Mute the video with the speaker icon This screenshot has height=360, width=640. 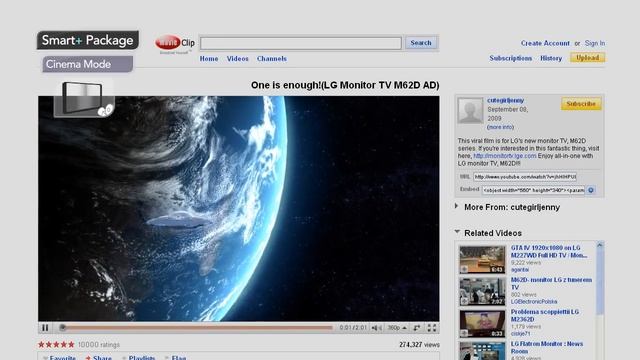click(376, 328)
